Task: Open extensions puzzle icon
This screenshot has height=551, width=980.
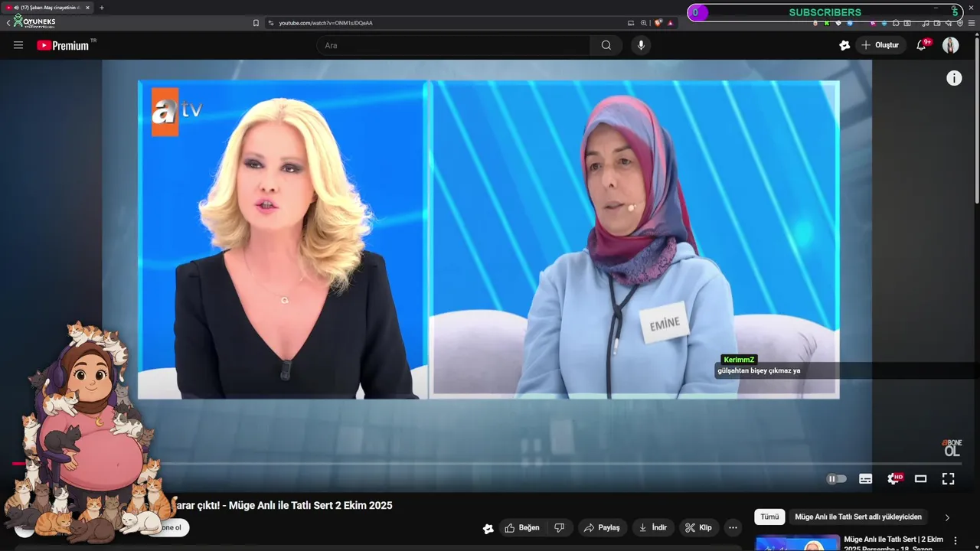Action: 896,23
